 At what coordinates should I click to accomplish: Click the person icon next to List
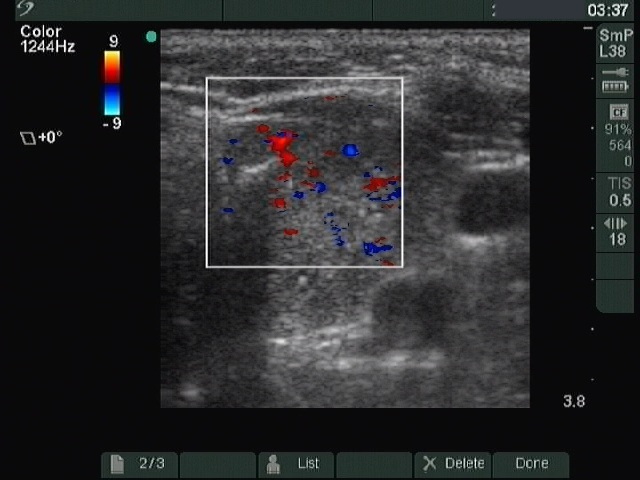coord(273,464)
